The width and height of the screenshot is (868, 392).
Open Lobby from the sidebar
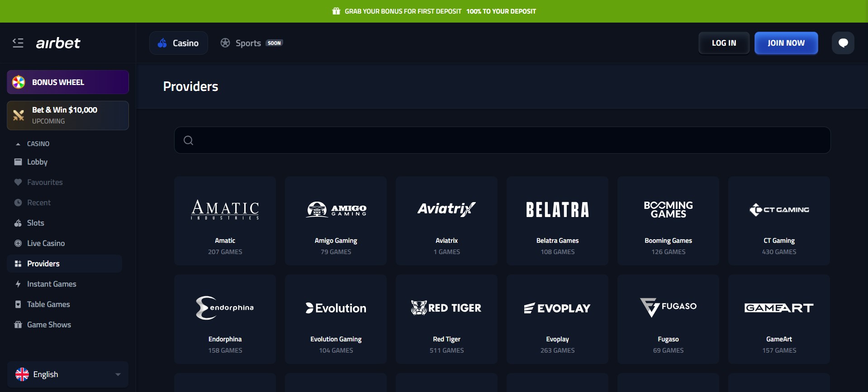pyautogui.click(x=65, y=162)
